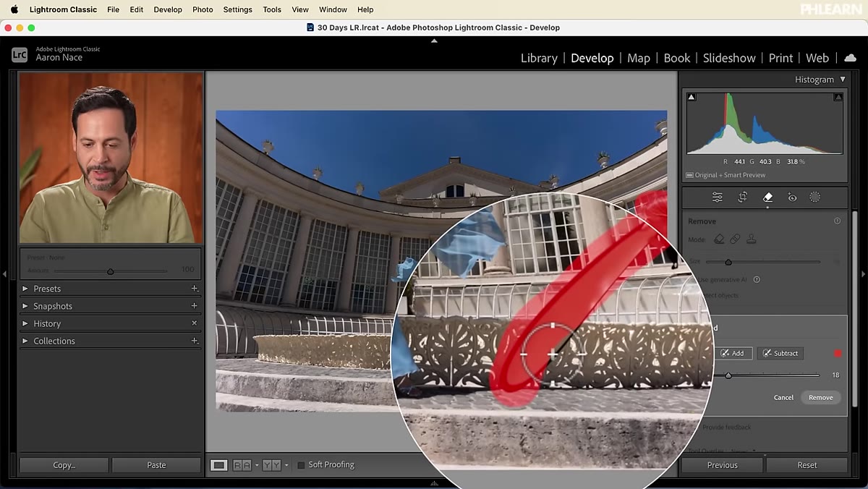Open the Apple menu
Image resolution: width=868 pixels, height=489 pixels.
(x=14, y=9)
